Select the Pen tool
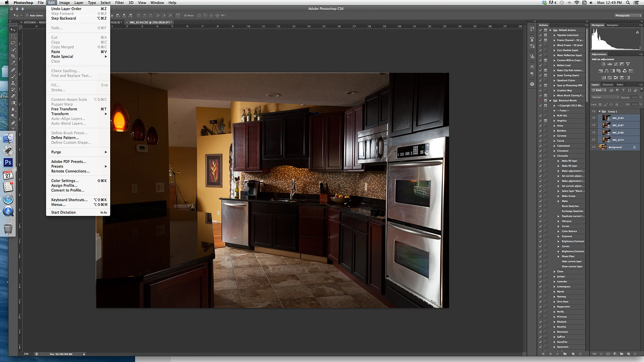 [x=13, y=123]
